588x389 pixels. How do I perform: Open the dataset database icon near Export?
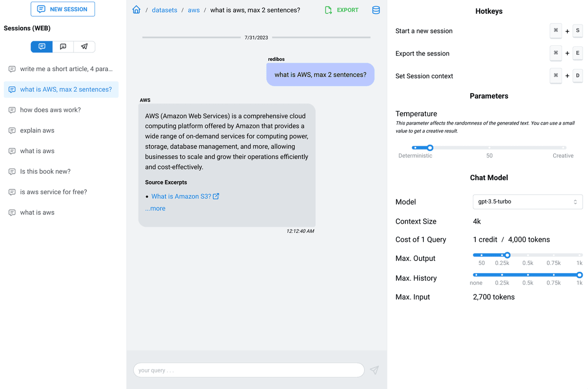click(x=376, y=10)
